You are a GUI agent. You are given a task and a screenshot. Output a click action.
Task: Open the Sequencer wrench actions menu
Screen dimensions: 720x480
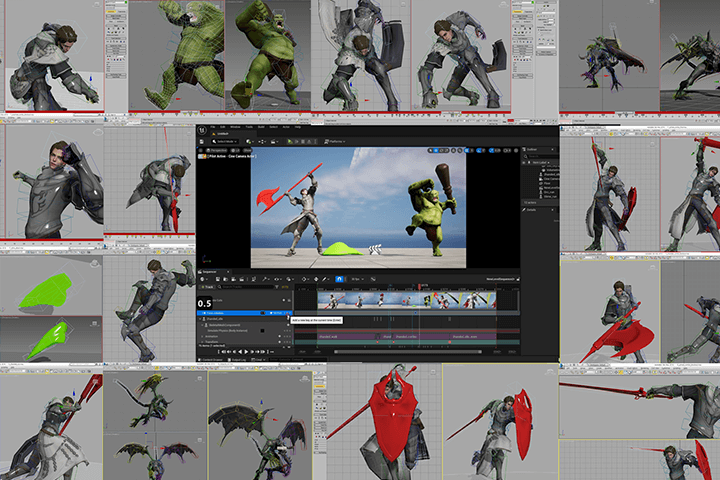[x=266, y=279]
